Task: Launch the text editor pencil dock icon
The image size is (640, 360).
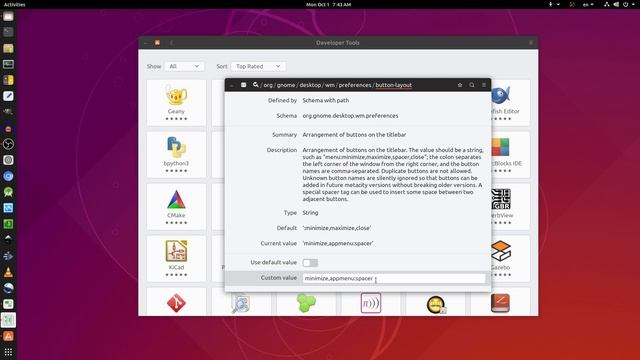Action: tap(8, 96)
